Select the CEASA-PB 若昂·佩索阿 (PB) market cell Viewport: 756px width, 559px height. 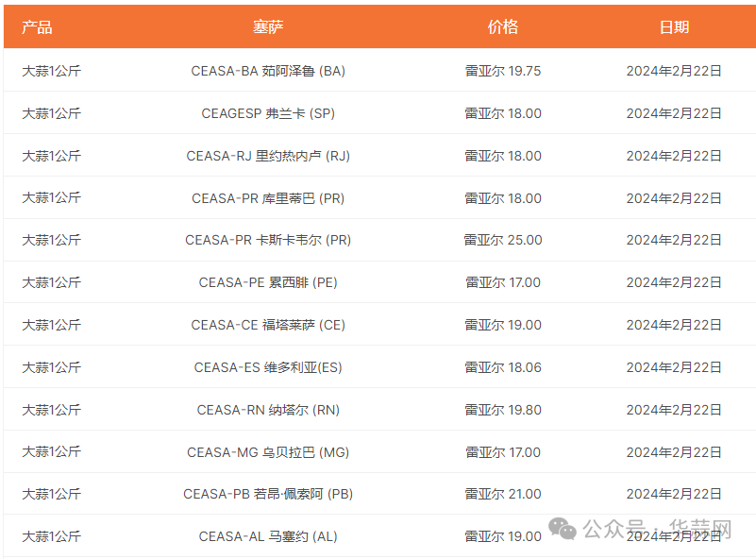(x=268, y=494)
